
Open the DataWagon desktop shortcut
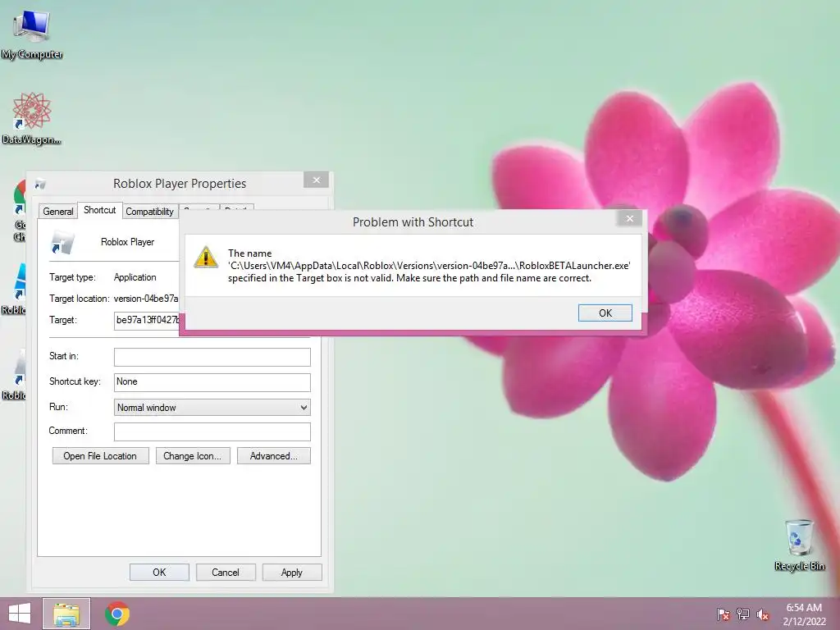tap(32, 118)
